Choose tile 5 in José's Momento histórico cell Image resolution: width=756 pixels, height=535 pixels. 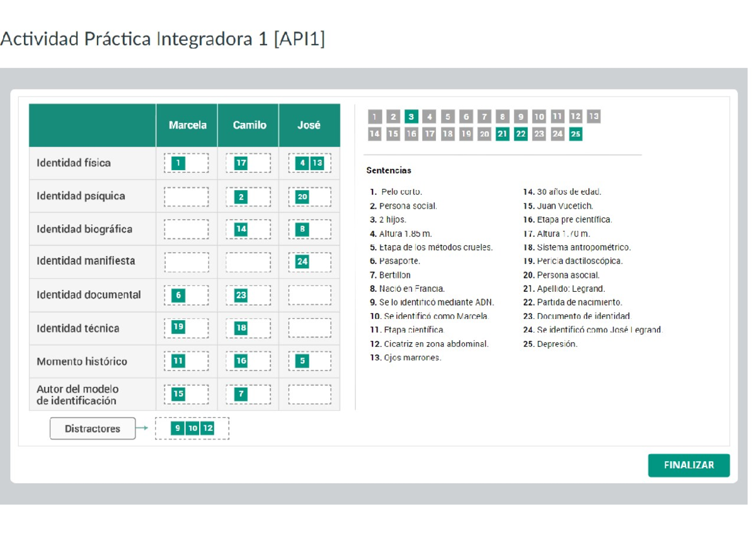tap(302, 360)
